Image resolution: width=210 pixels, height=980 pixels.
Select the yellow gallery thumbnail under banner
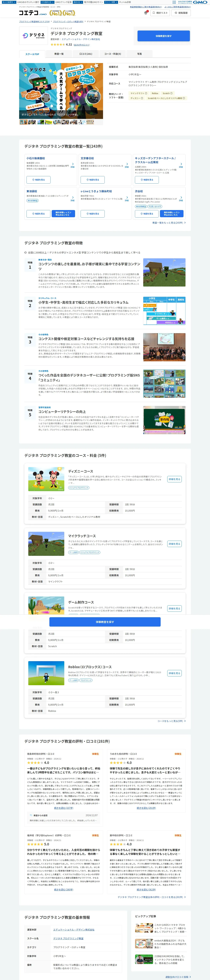tap(49, 122)
